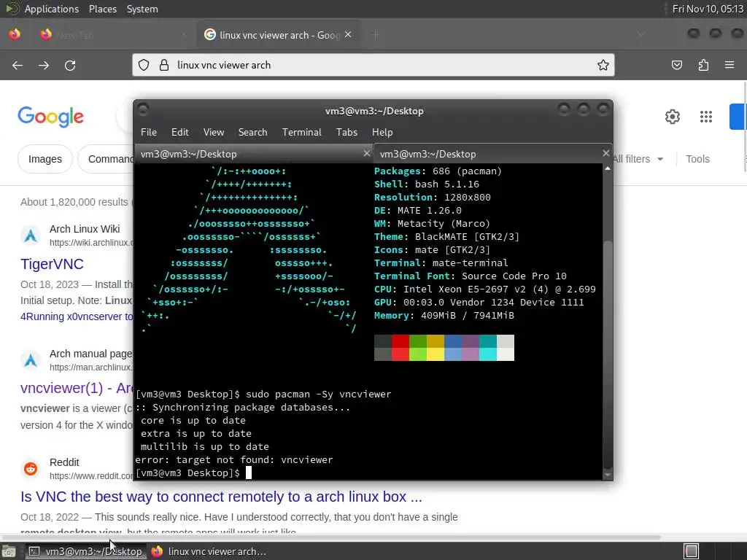Switch to the New Tab Firefox tab
The width and height of the screenshot is (747, 560).
pos(115,35)
